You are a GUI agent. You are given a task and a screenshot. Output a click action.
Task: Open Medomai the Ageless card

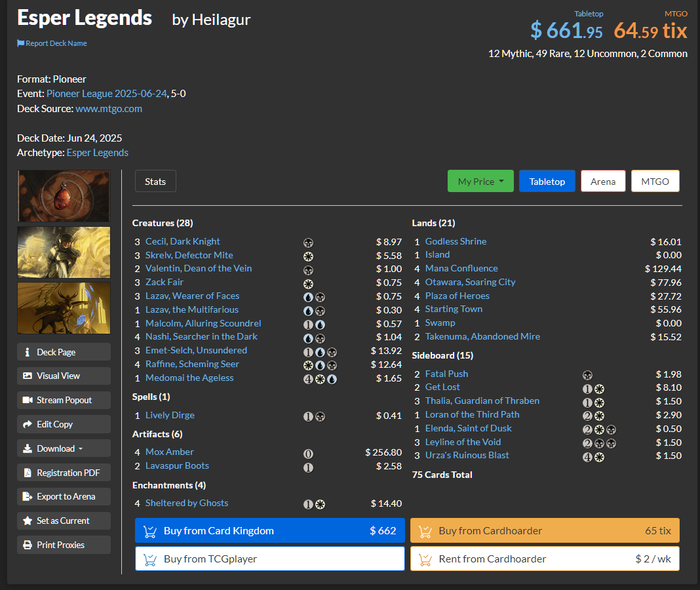(x=189, y=378)
